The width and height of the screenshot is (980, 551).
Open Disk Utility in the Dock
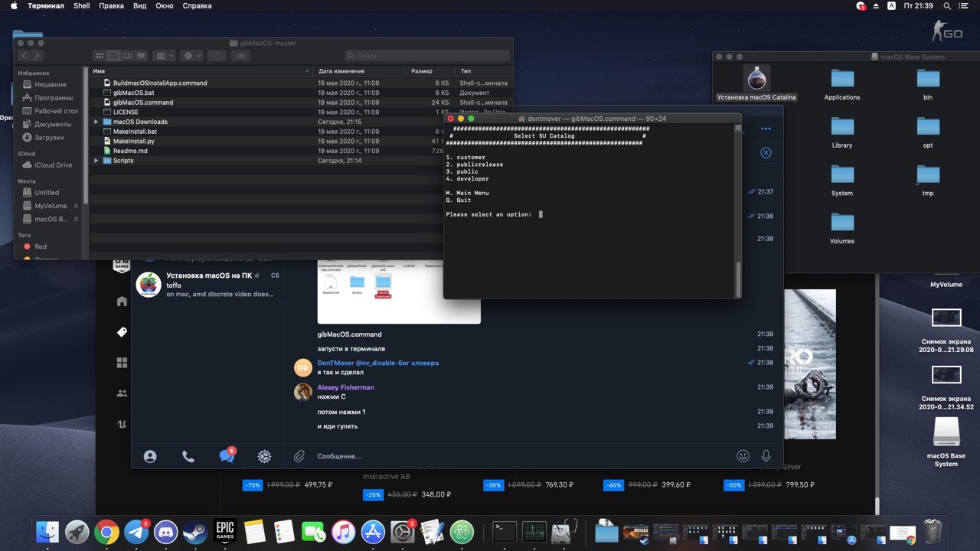(563, 532)
